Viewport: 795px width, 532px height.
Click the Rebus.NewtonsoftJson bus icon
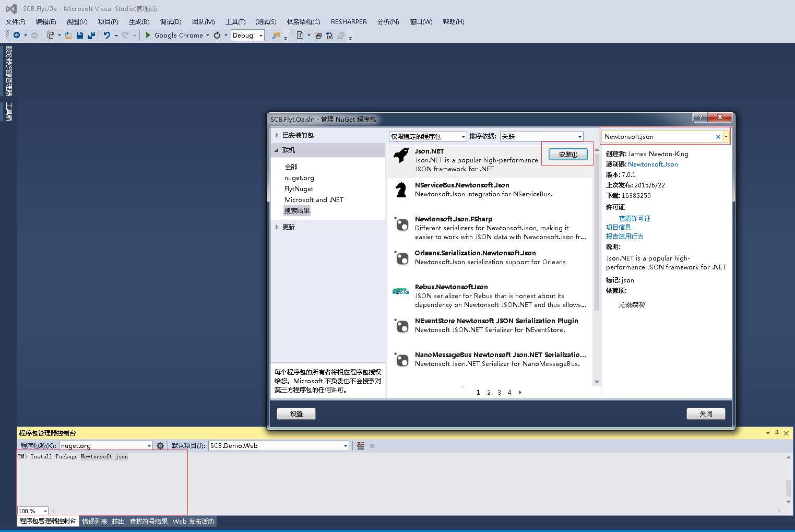tap(401, 291)
